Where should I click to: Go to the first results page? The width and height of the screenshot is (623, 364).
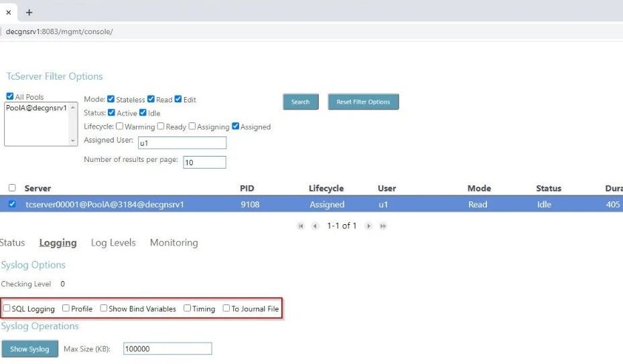(x=301, y=226)
